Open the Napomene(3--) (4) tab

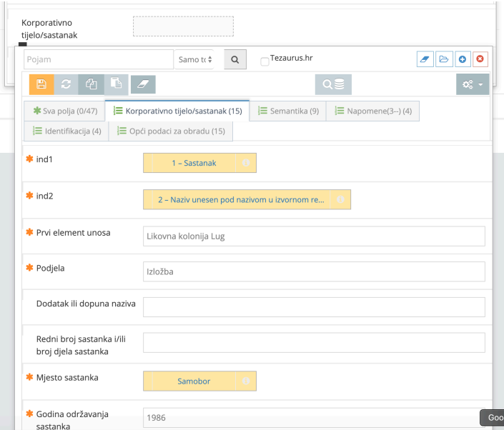click(x=373, y=111)
